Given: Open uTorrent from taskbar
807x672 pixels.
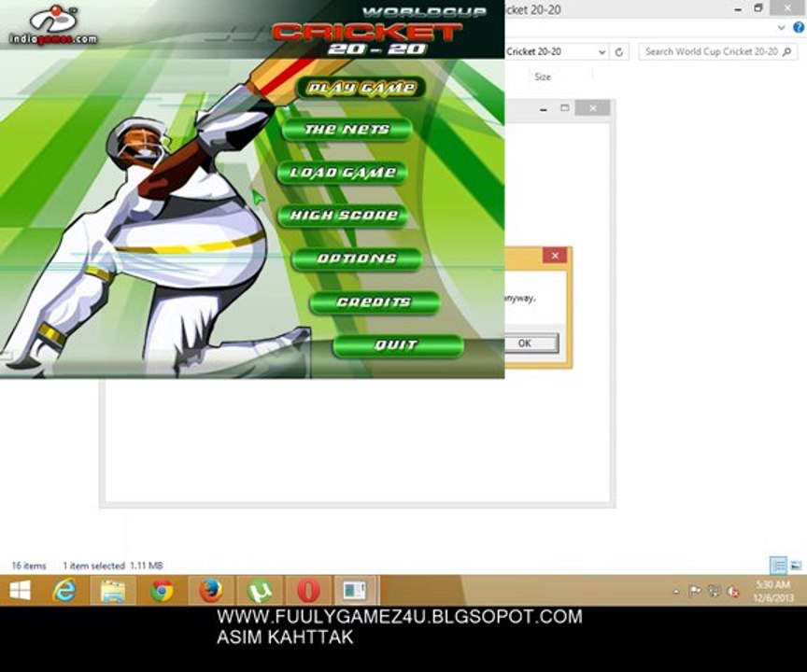Looking at the screenshot, I should coord(260,591).
